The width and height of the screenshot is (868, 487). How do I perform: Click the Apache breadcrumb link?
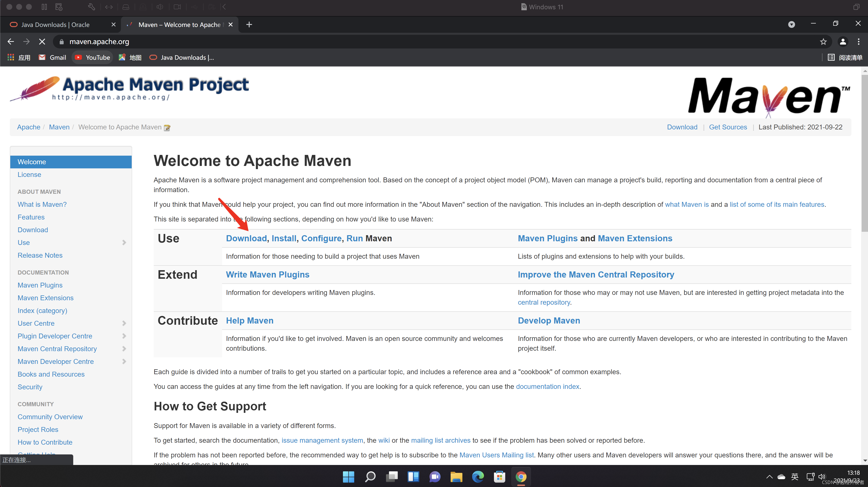pyautogui.click(x=29, y=127)
